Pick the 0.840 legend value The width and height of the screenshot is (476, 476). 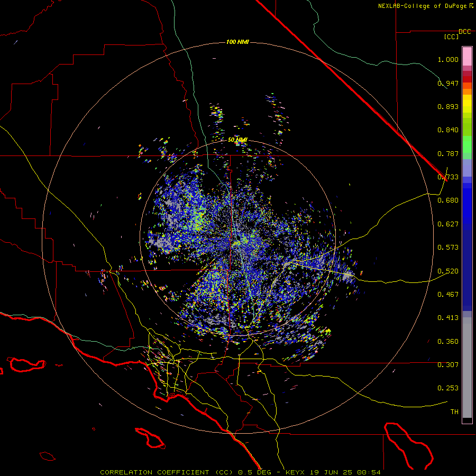(x=448, y=130)
